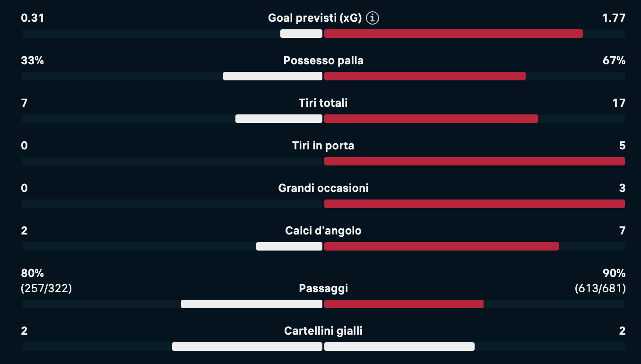Select the "Tiri totali" stat label
The image size is (641, 364).
click(x=323, y=103)
